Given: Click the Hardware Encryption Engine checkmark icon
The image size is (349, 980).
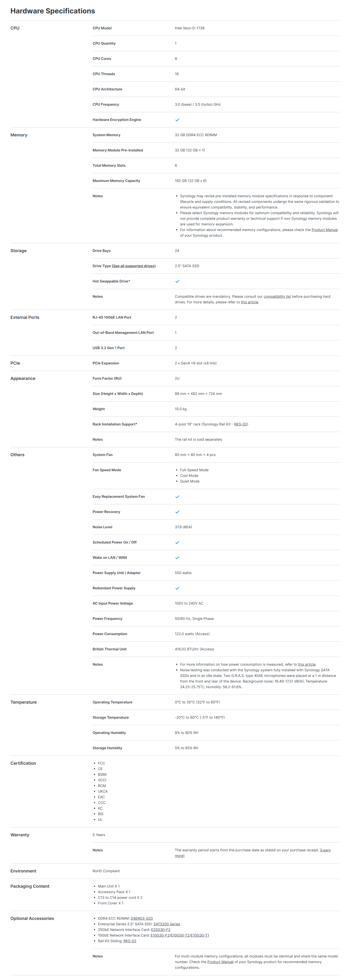Looking at the screenshot, I should pos(177,120).
